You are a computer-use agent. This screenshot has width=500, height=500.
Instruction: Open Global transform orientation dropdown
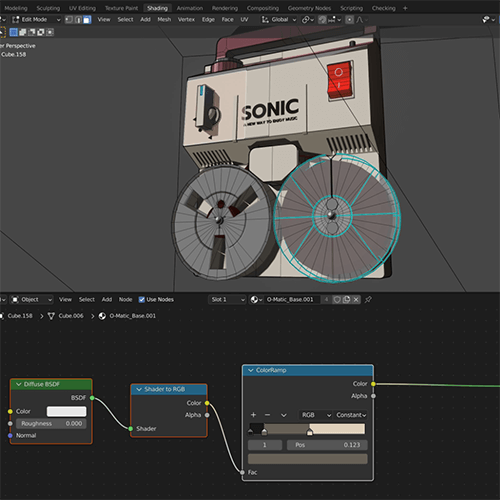click(279, 20)
